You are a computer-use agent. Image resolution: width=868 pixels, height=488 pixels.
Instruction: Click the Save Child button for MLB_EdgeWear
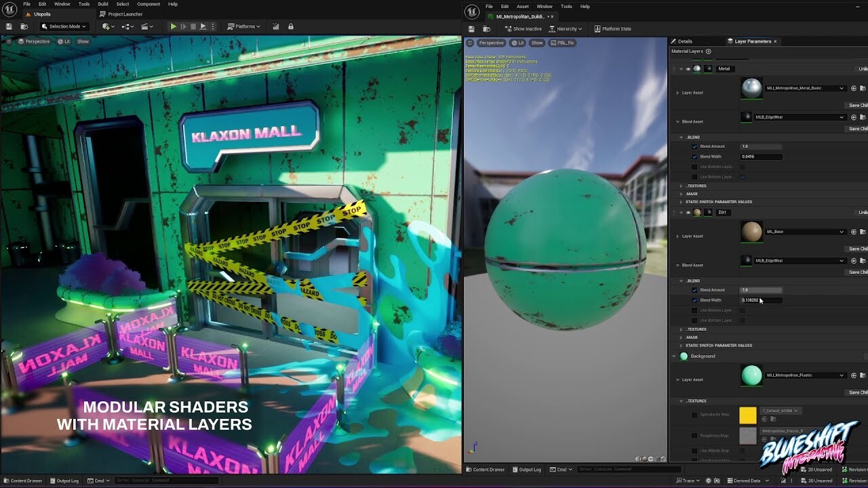pos(856,128)
